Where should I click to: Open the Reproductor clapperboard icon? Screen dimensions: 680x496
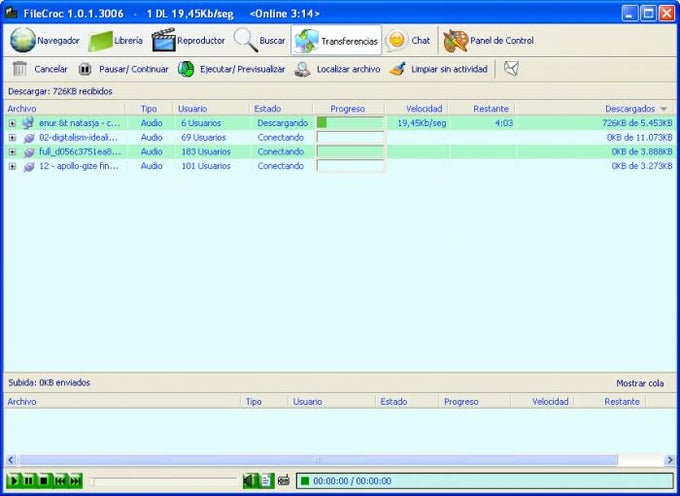(x=164, y=41)
